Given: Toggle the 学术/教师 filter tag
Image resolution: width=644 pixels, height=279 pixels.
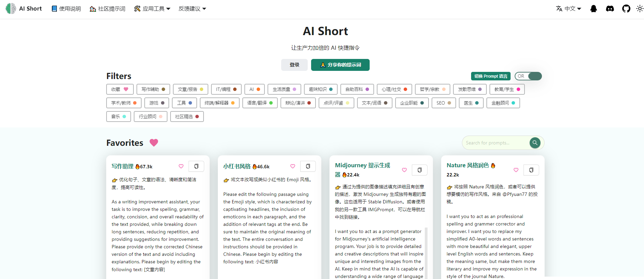Looking at the screenshot, I should tap(124, 103).
